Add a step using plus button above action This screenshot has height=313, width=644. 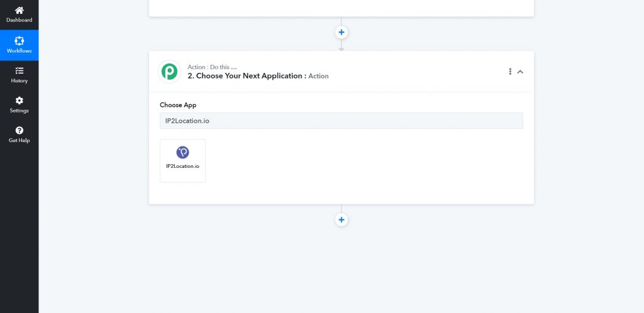[x=341, y=32]
